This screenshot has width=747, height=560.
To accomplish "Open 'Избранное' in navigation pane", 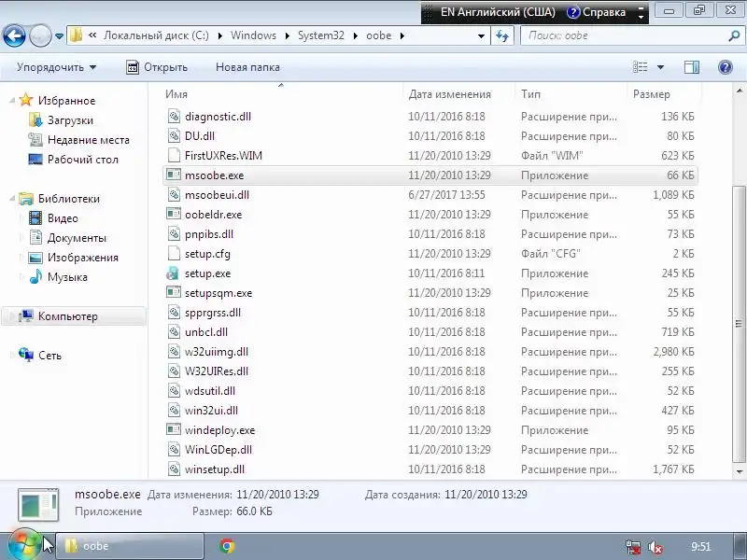I will (x=66, y=101).
